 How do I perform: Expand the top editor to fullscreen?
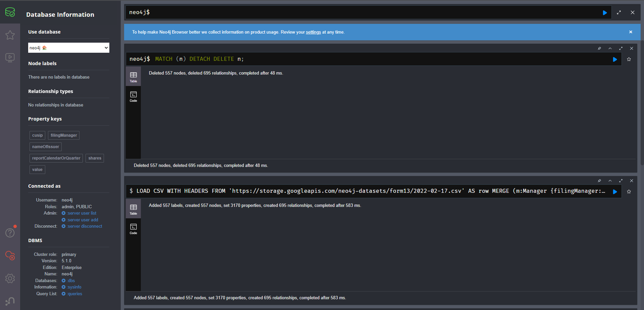coord(619,12)
